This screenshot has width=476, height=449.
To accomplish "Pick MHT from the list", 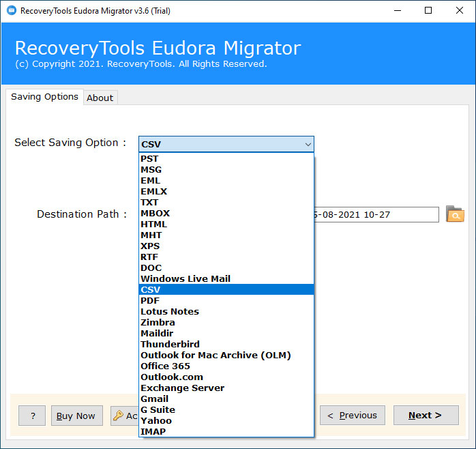I will (x=226, y=235).
